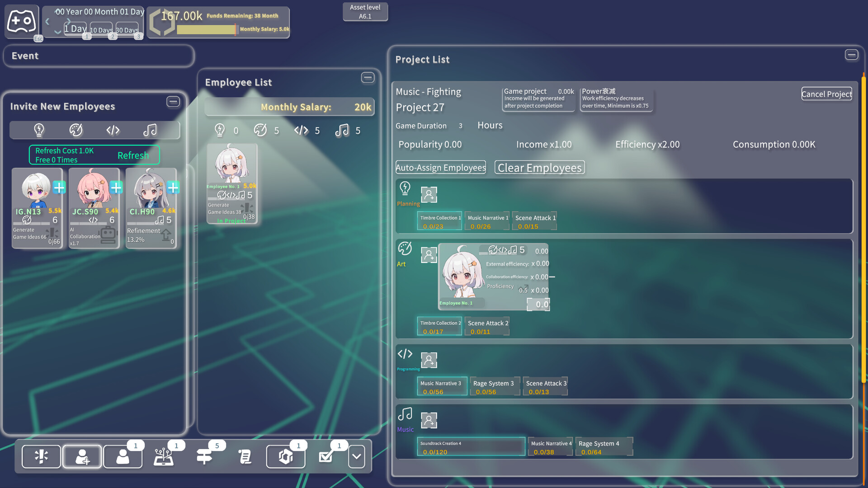Open the quest log scroll icon

245,456
